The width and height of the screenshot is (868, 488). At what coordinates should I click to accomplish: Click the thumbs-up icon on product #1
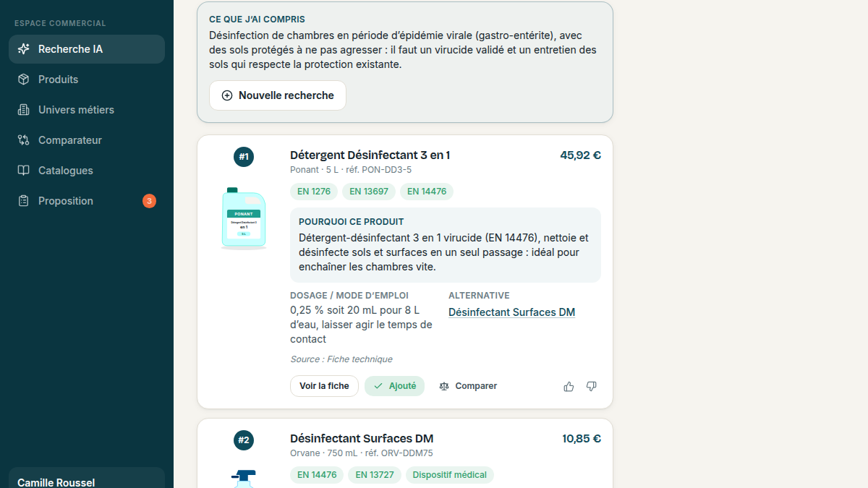click(569, 386)
